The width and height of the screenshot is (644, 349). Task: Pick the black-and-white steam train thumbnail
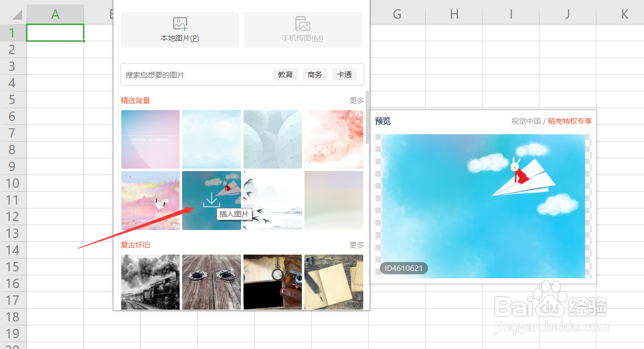150,282
